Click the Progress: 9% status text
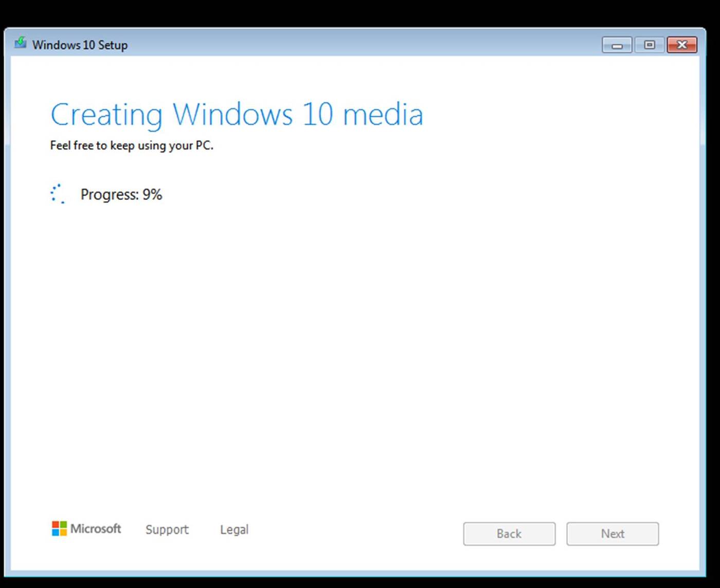 (x=121, y=194)
